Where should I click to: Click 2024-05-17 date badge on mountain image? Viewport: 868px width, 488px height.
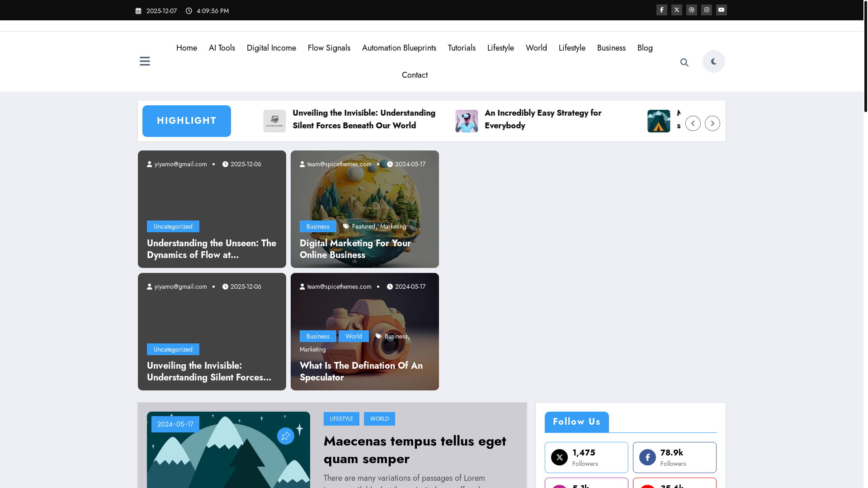[x=175, y=424]
